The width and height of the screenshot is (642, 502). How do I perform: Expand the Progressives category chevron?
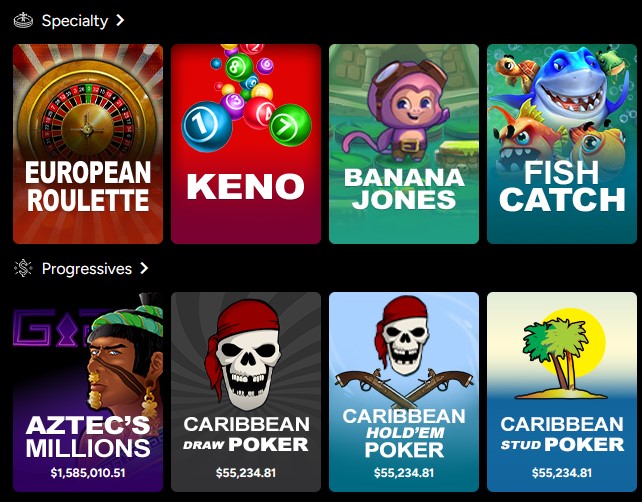click(x=144, y=268)
